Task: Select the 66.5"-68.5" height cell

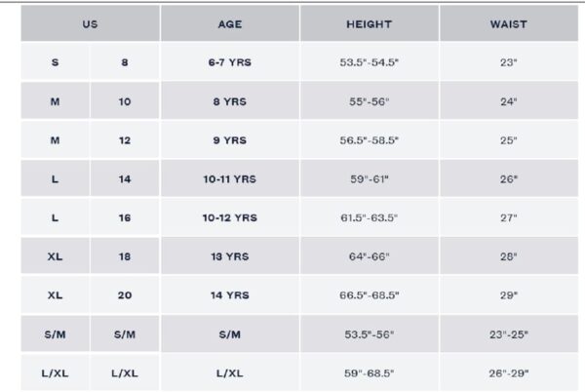Action: 369,294
